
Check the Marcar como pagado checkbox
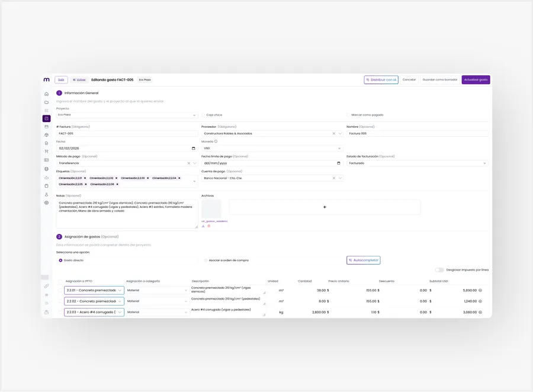[x=348, y=115]
